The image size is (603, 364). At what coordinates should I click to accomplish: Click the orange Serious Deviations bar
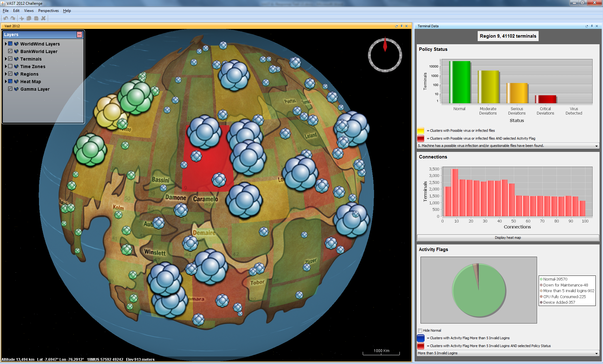[x=517, y=93]
